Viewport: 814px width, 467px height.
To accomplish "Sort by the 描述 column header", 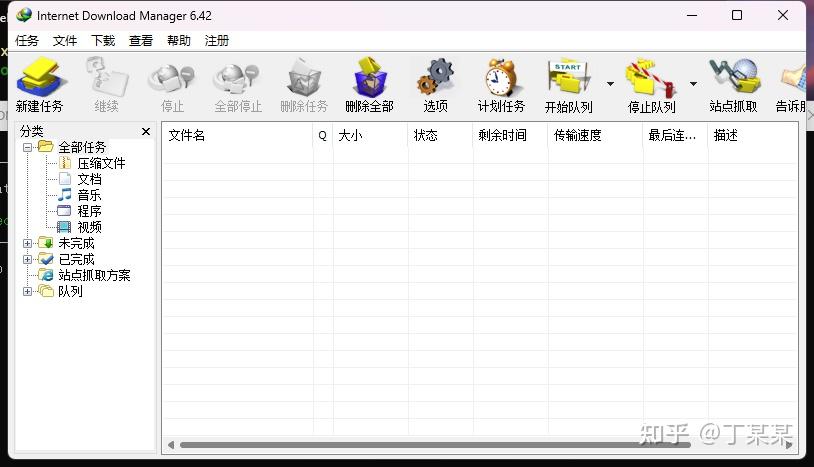I will coord(753,135).
